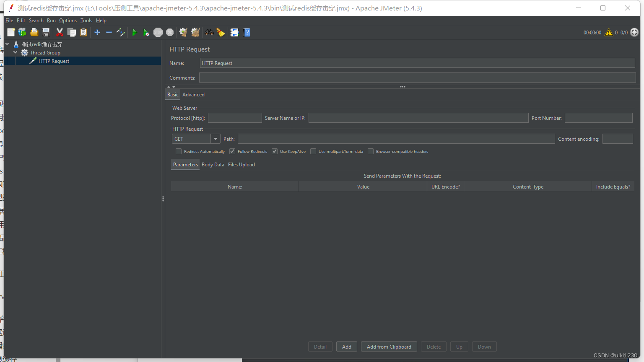
Task: Save the test plan with floppy icon
Action: (46, 32)
